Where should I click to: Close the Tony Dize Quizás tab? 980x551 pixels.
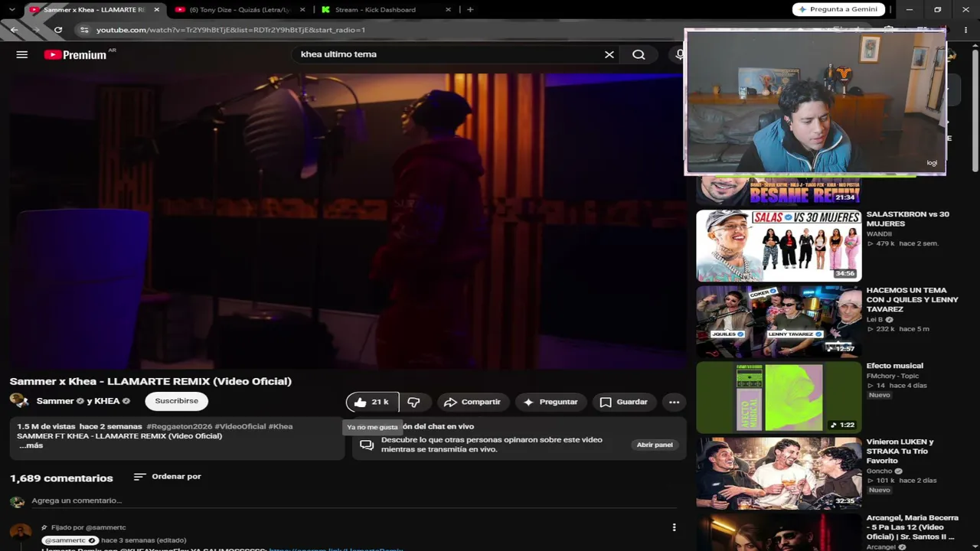pos(302,10)
